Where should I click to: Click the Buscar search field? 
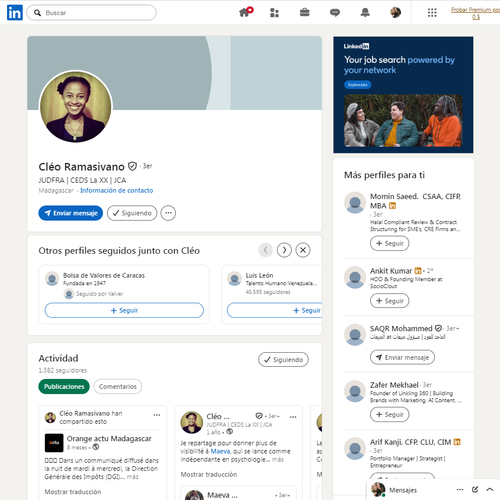click(x=91, y=13)
